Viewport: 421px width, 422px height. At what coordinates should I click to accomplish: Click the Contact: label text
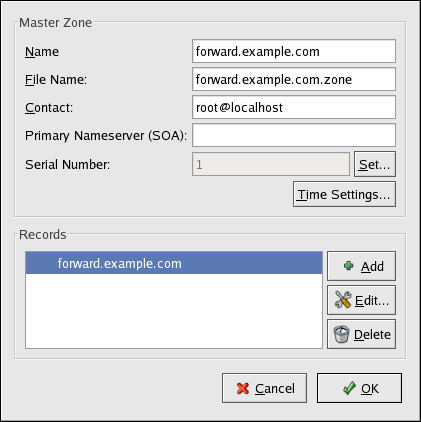pyautogui.click(x=49, y=108)
